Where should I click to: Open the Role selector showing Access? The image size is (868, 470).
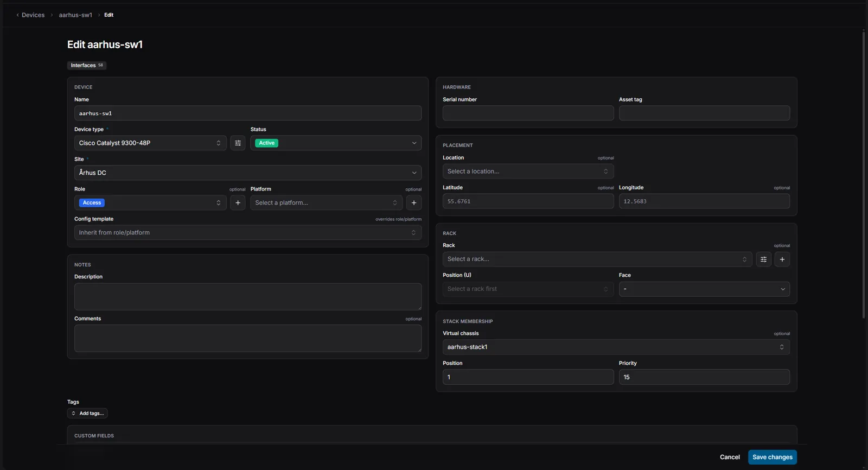150,202
